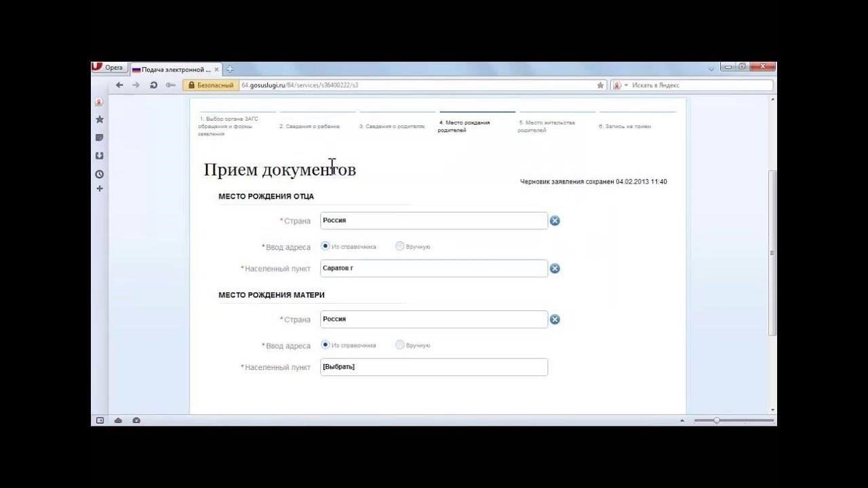Open mother's Населенный пункт [Выбрать] field
This screenshot has height=488, width=868.
[434, 367]
